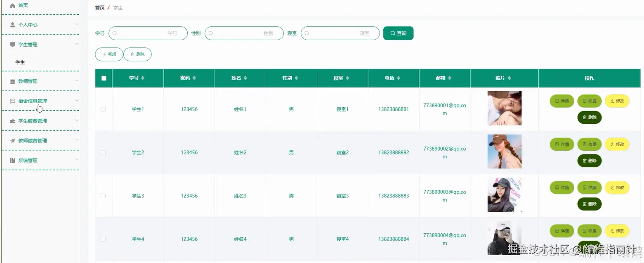
Task: Open the 学生 submenu item
Action: (x=20, y=62)
